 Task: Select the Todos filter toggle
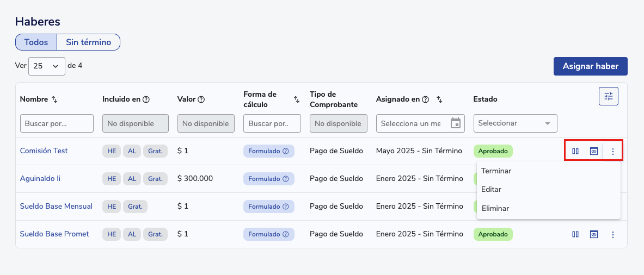pyautogui.click(x=36, y=42)
